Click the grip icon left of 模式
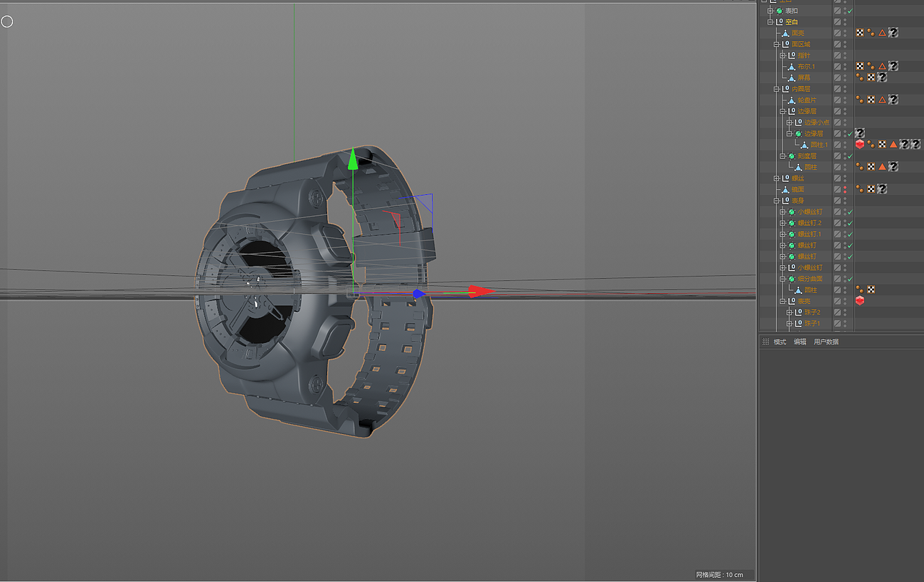This screenshot has height=582, width=924. (x=766, y=342)
